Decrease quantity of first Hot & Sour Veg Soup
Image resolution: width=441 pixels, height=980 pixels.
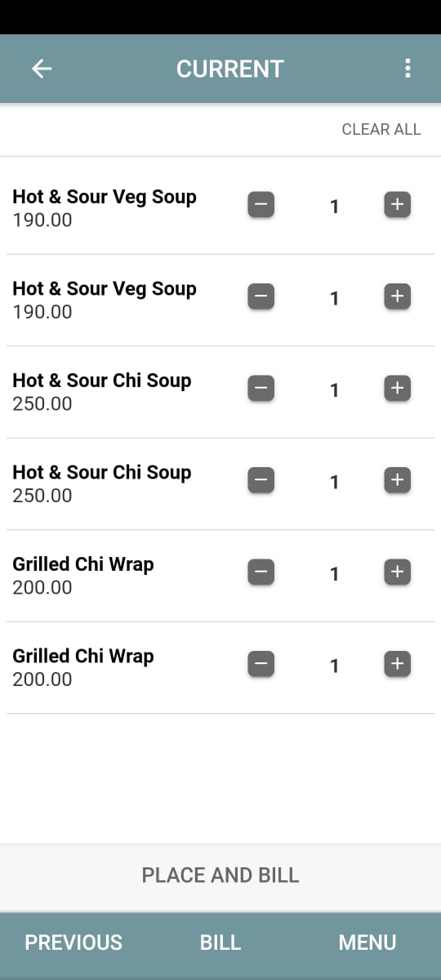click(x=261, y=204)
